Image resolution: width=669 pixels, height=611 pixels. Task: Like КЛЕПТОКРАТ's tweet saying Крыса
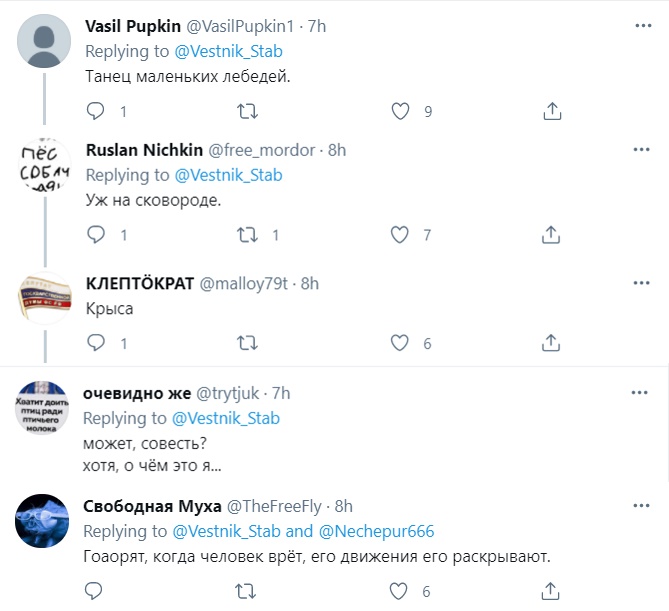(400, 343)
